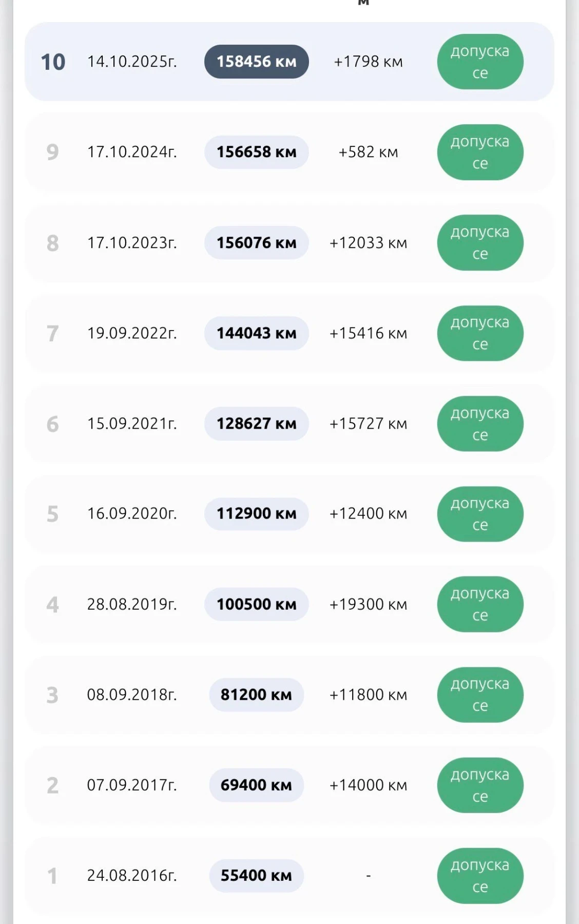Image resolution: width=579 pixels, height=924 pixels.
Task: Click the 100500 км mileage pill
Action: pyautogui.click(x=257, y=604)
